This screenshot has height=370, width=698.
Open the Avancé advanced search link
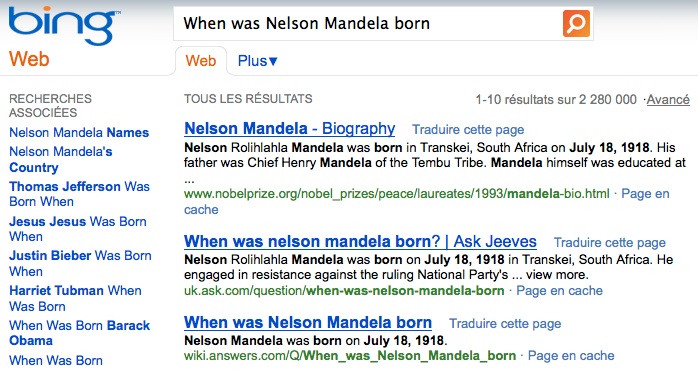(668, 99)
